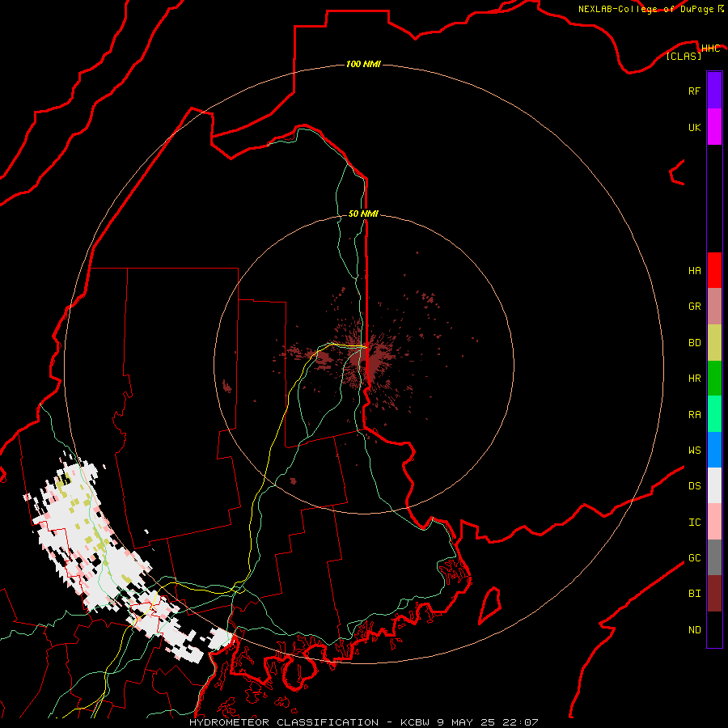Click the "HR" legend label
The height and width of the screenshot is (728, 728).
[x=694, y=379]
